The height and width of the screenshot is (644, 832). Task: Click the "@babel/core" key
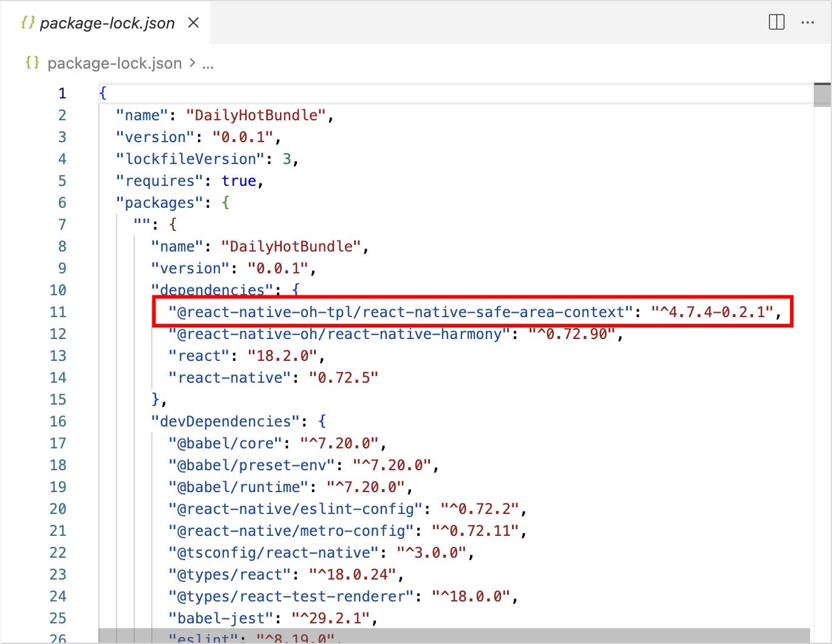225,444
